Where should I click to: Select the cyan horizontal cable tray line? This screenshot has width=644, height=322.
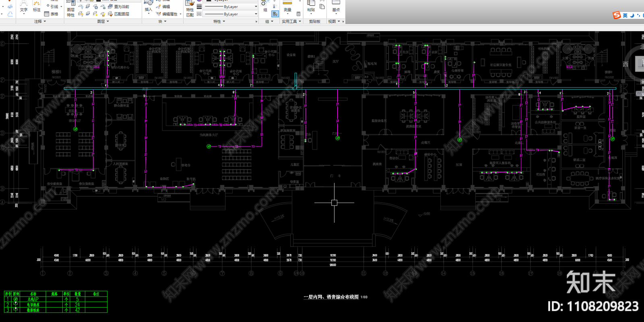click(x=340, y=88)
